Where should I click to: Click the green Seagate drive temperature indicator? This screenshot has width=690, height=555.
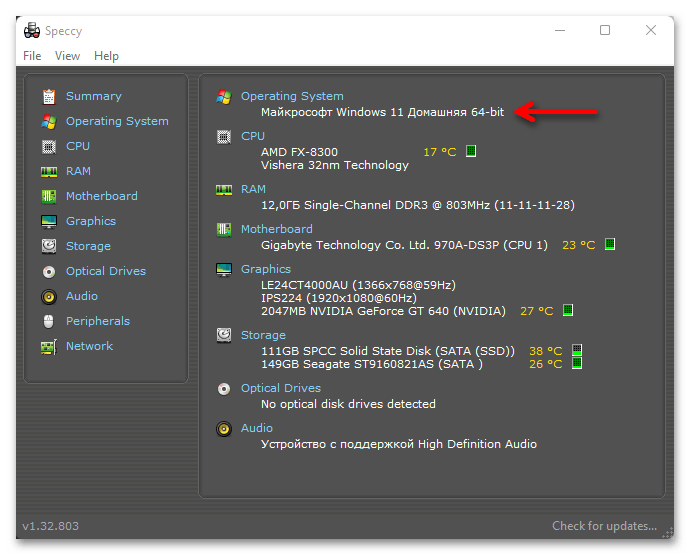coord(577,363)
